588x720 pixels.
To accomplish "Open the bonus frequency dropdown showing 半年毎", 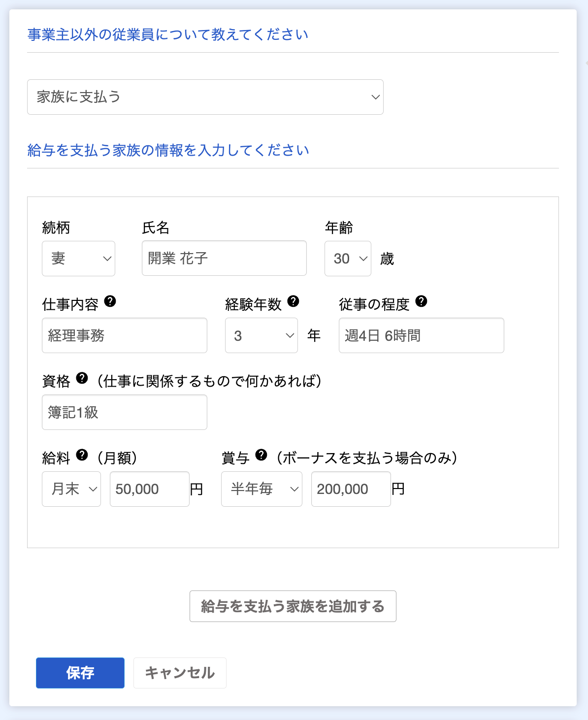I will click(x=261, y=489).
